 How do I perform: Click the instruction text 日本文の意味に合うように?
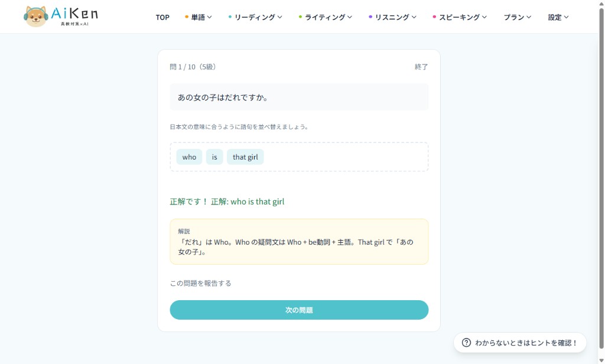(x=239, y=126)
